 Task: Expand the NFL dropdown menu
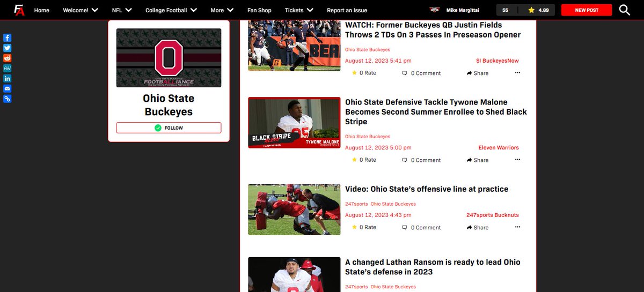[x=122, y=10]
